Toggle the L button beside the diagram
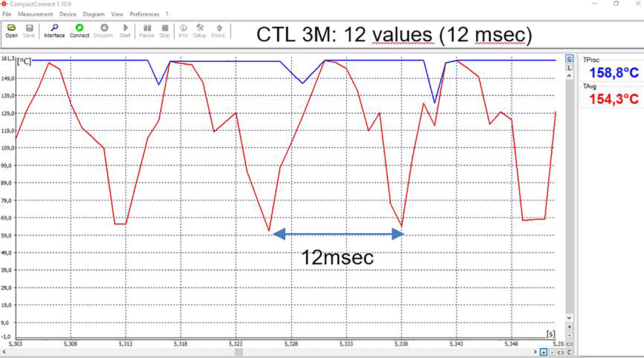The width and height of the screenshot is (644, 358). [x=569, y=68]
